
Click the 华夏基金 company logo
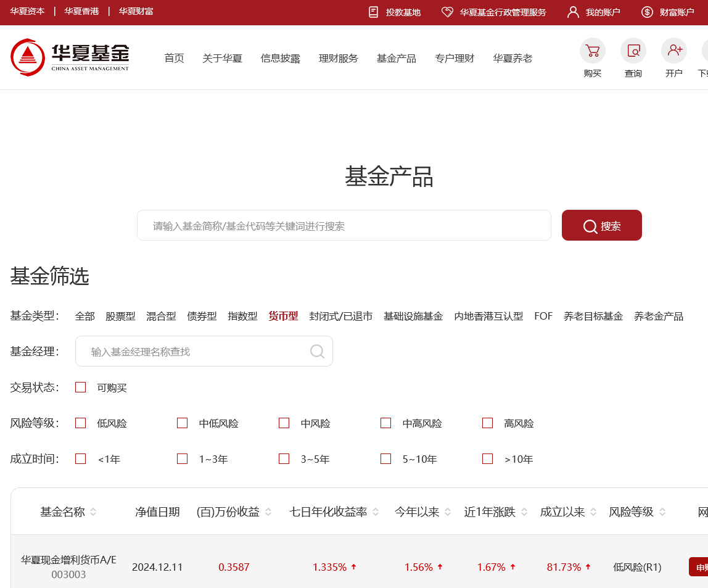pos(69,57)
